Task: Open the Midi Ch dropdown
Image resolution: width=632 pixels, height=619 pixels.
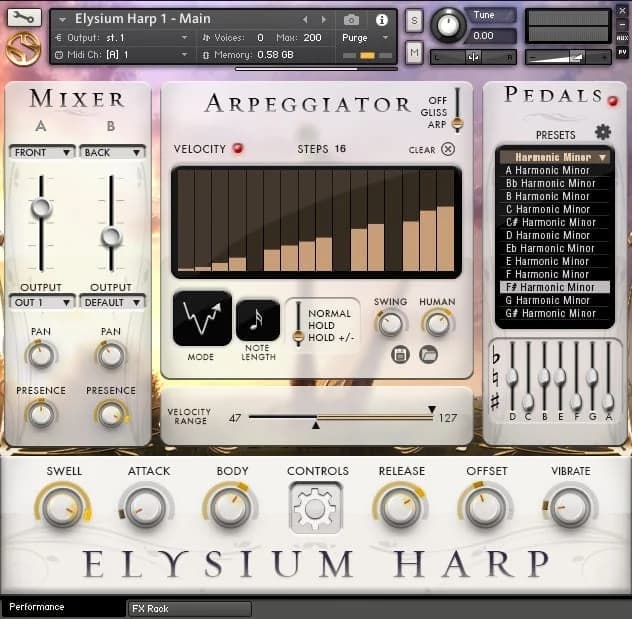Action: (x=185, y=54)
